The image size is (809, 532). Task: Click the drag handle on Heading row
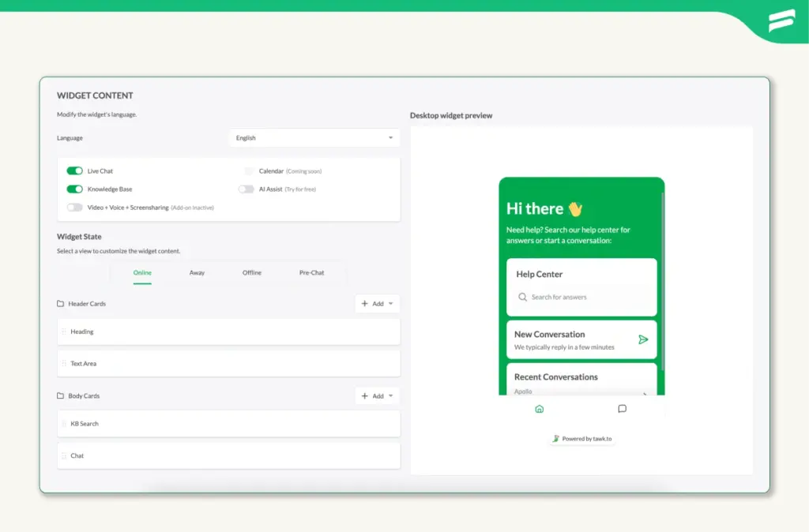(x=64, y=332)
